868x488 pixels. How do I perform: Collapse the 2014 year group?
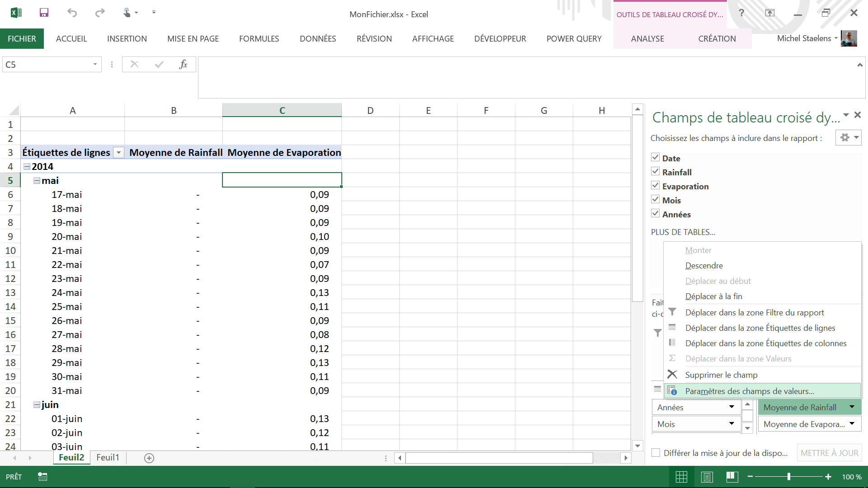[27, 167]
